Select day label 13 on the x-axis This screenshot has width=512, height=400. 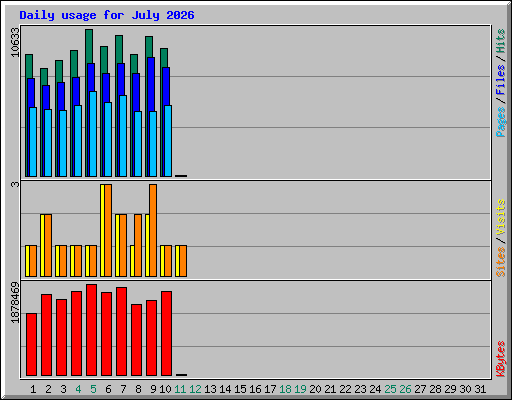tap(210, 389)
